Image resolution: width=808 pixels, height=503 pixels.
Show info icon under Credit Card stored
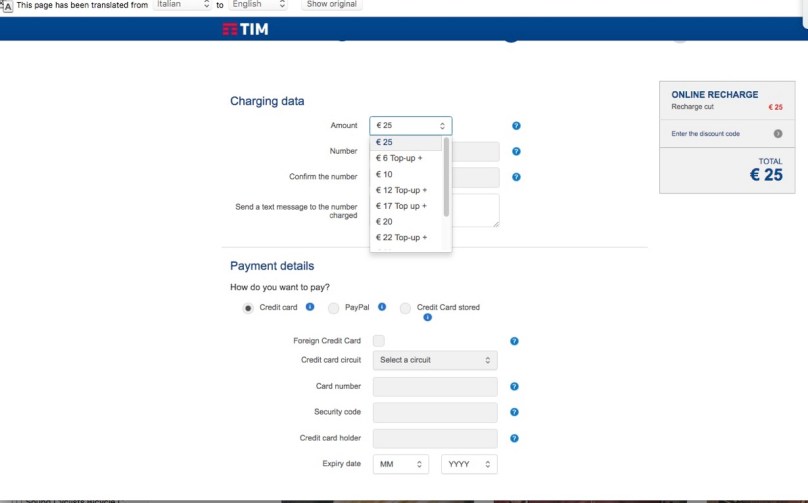point(427,317)
